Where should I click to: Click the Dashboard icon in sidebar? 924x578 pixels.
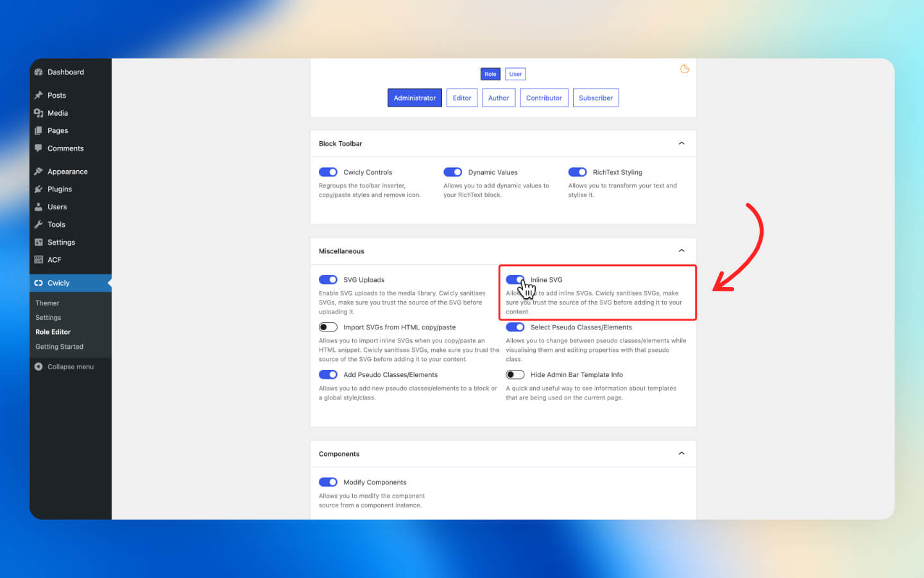(38, 72)
